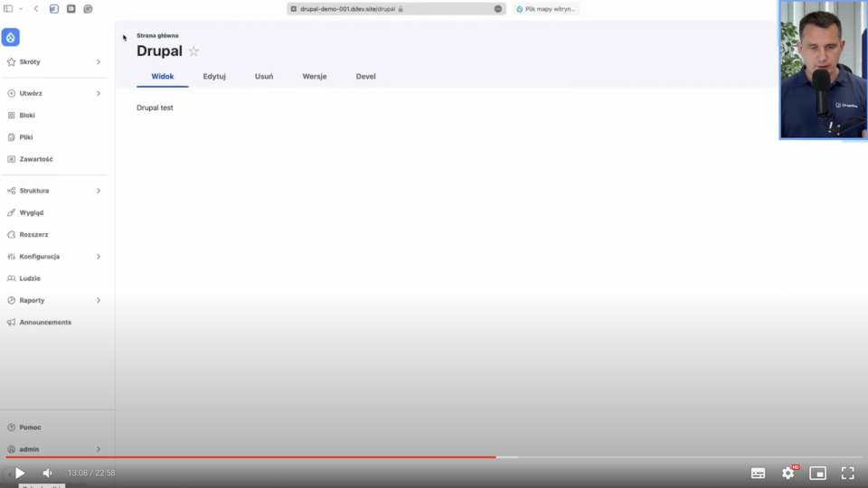Open the Devel tab
This screenshot has height=488, width=868.
365,76
